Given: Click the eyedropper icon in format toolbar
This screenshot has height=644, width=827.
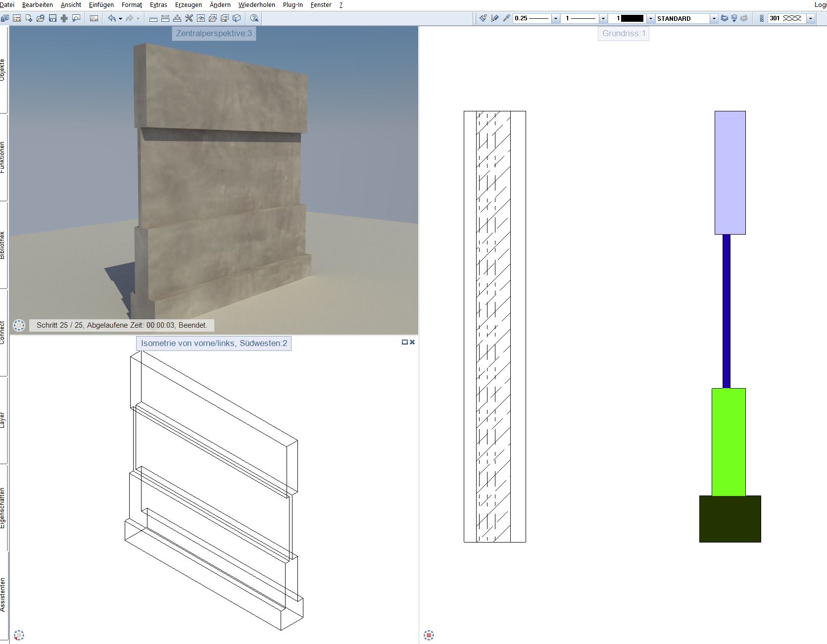Looking at the screenshot, I should point(506,18).
